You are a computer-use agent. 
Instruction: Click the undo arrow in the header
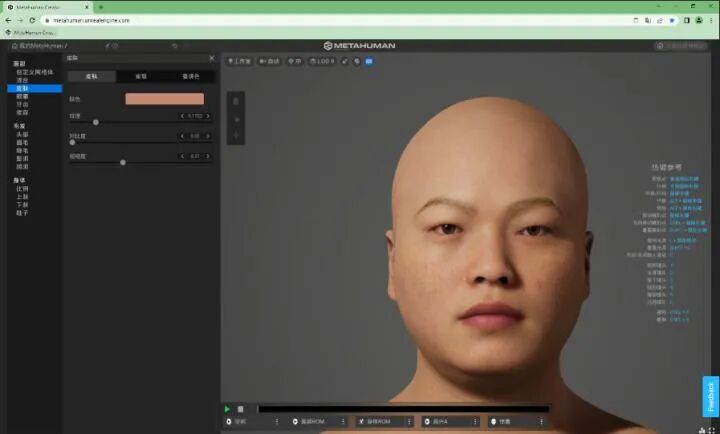coord(174,46)
